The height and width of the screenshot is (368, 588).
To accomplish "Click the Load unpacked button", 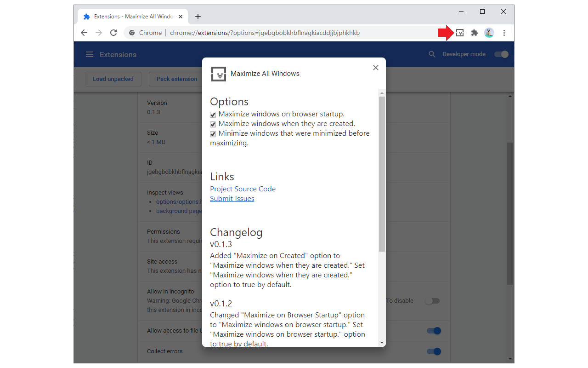I will coord(113,79).
